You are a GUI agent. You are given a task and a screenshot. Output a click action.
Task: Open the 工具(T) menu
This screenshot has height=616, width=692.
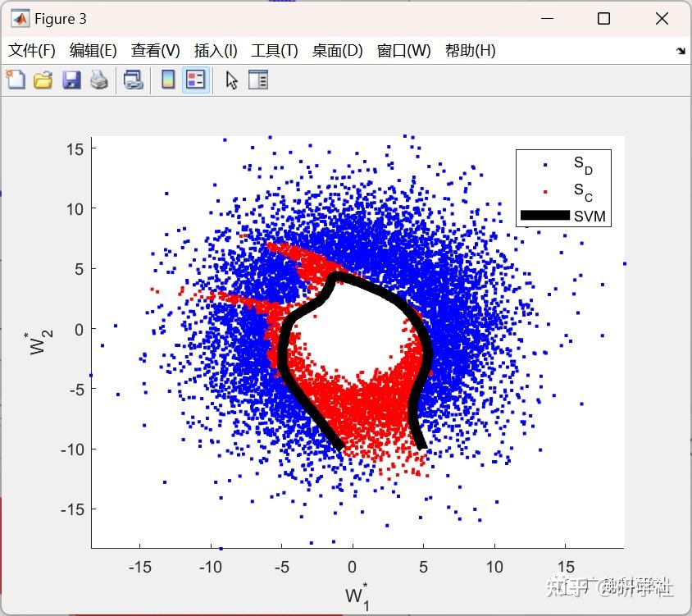pos(274,50)
